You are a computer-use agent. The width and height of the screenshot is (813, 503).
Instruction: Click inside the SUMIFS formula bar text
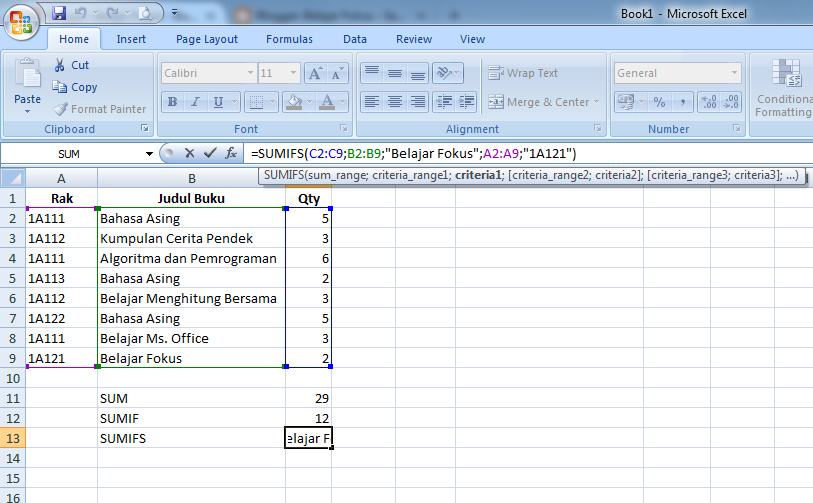point(414,153)
